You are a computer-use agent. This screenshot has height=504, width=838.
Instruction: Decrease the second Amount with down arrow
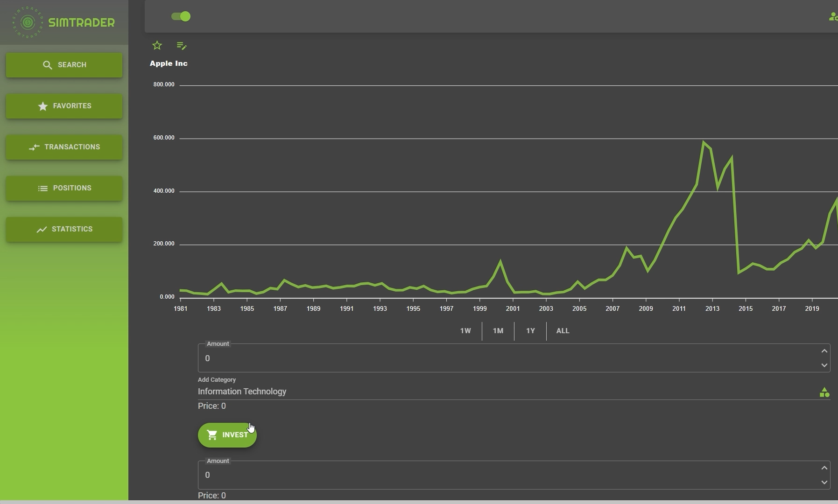tap(824, 483)
